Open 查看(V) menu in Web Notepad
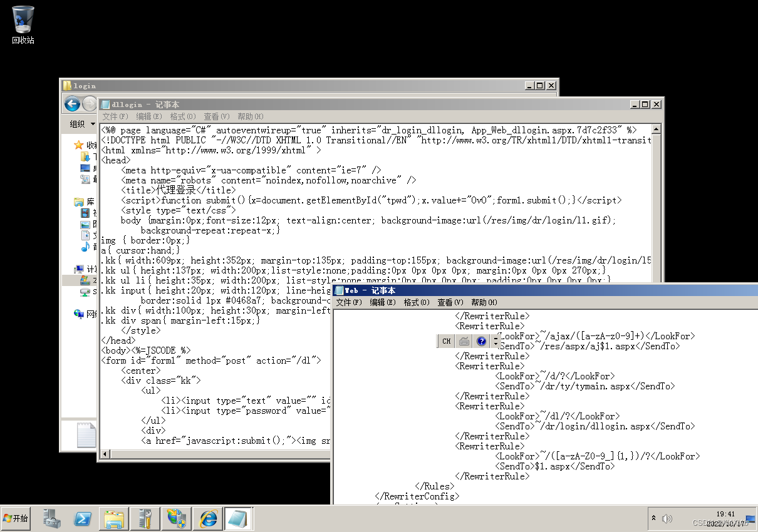This screenshot has width=758, height=532. (x=450, y=302)
